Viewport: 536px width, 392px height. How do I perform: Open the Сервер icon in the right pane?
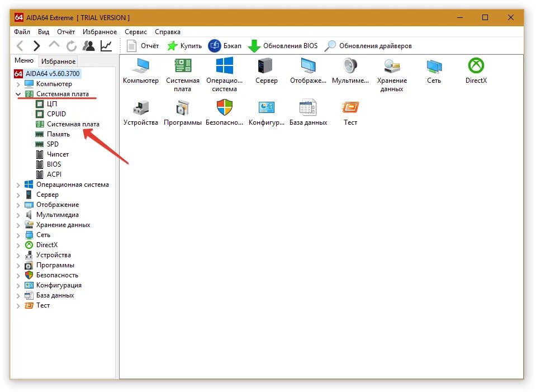click(x=266, y=71)
